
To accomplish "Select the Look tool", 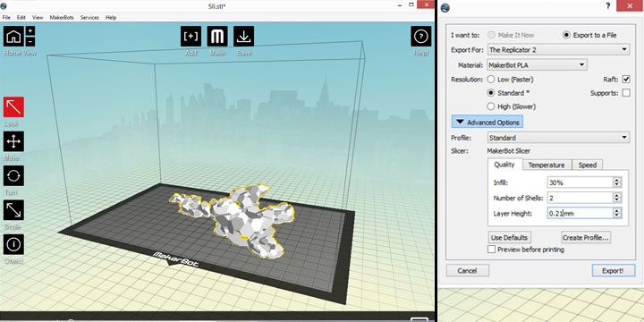I will coord(13,107).
